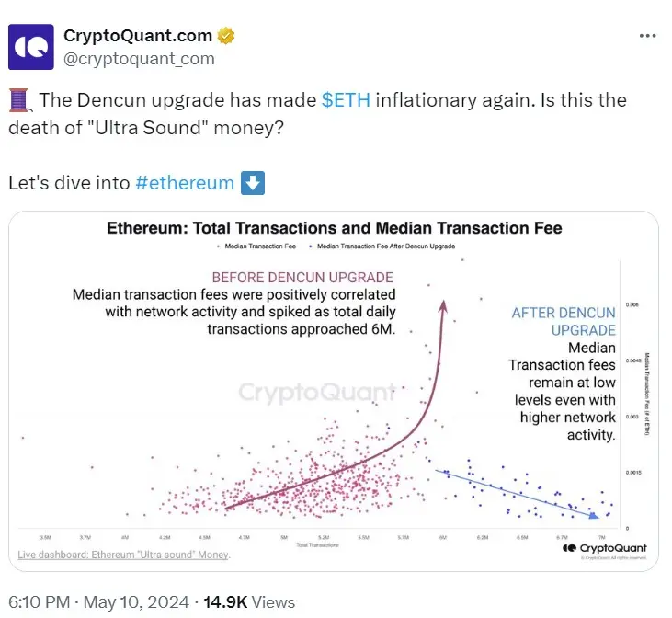Click the BEFORE DENCUN UPGRADE heading
Viewport: 672px width, 618px height.
302,278
